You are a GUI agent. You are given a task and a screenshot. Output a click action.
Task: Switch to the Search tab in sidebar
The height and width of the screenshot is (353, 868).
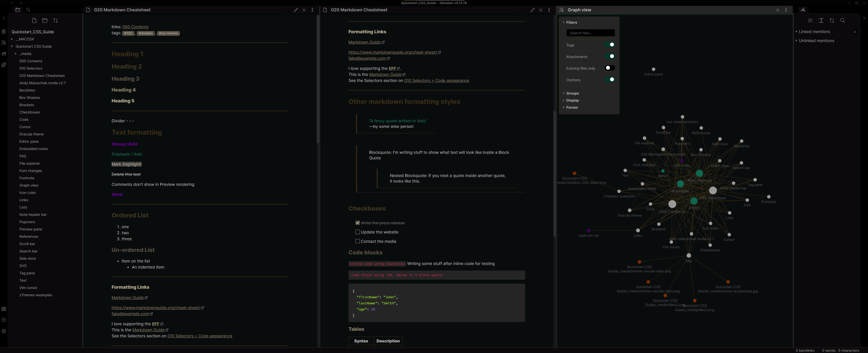pyautogui.click(x=28, y=10)
